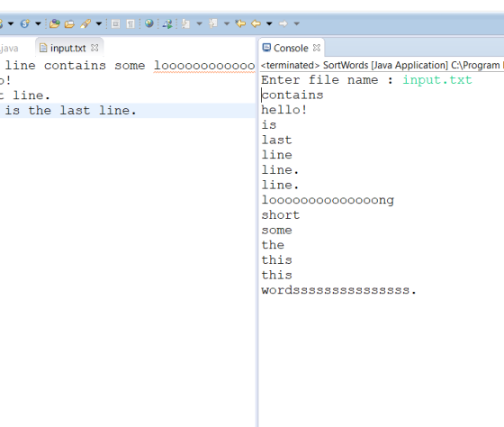Open the New Java Class dropdown arrow

tap(38, 23)
